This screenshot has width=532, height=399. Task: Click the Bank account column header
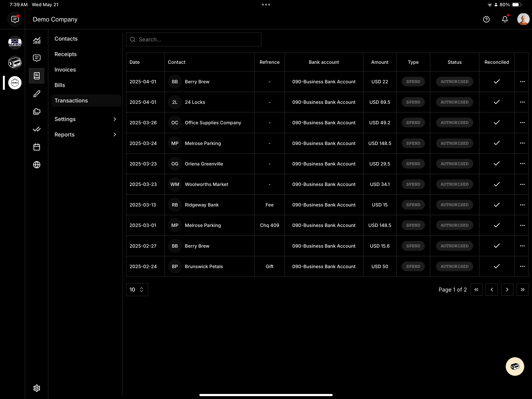click(324, 62)
